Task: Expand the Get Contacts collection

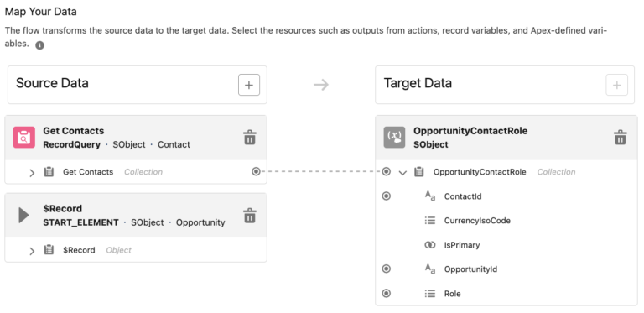Action: pyautogui.click(x=32, y=173)
